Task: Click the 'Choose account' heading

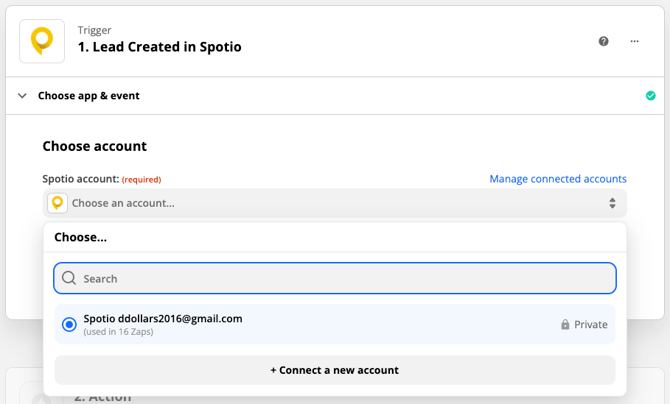Action: pyautogui.click(x=94, y=146)
